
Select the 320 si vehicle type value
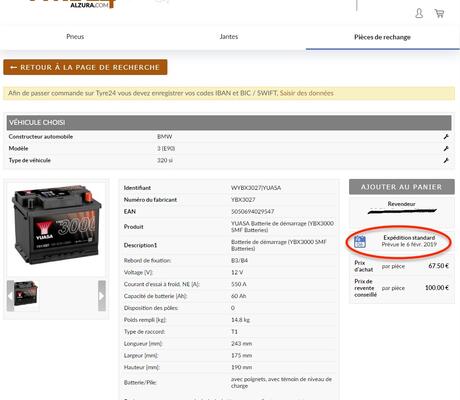coord(165,160)
